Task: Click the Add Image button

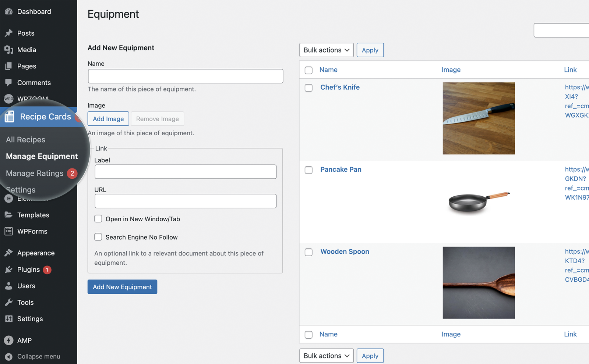Action: click(x=108, y=119)
